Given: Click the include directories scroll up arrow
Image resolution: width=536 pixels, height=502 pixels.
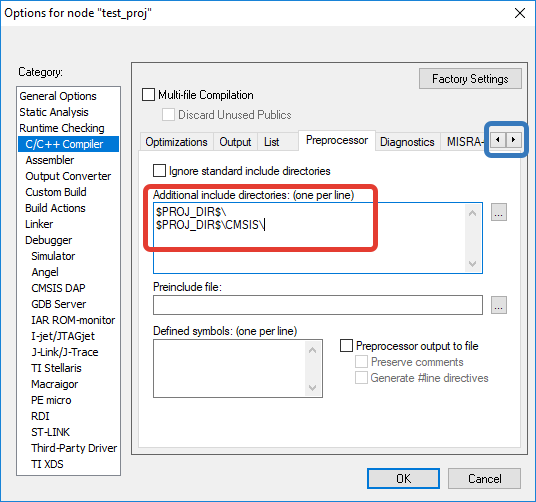Looking at the screenshot, I should (x=472, y=213).
